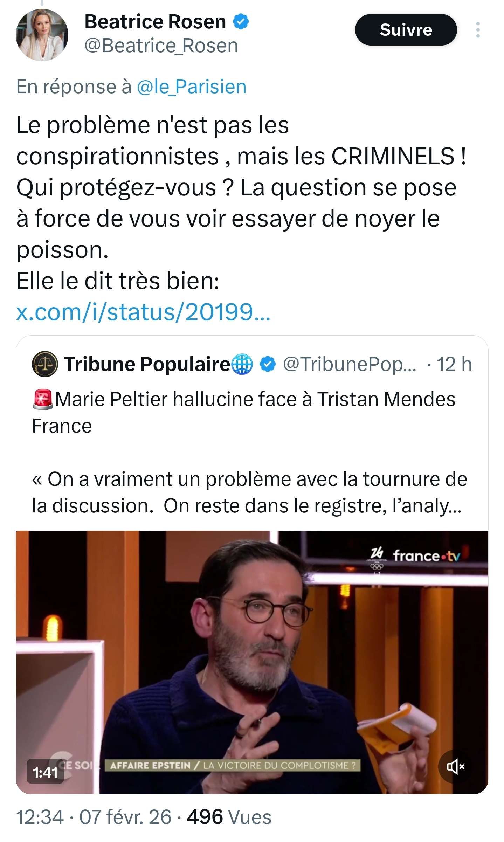The width and height of the screenshot is (504, 842).
Task: Open Beatrice Rosen's profile picture
Action: [42, 35]
